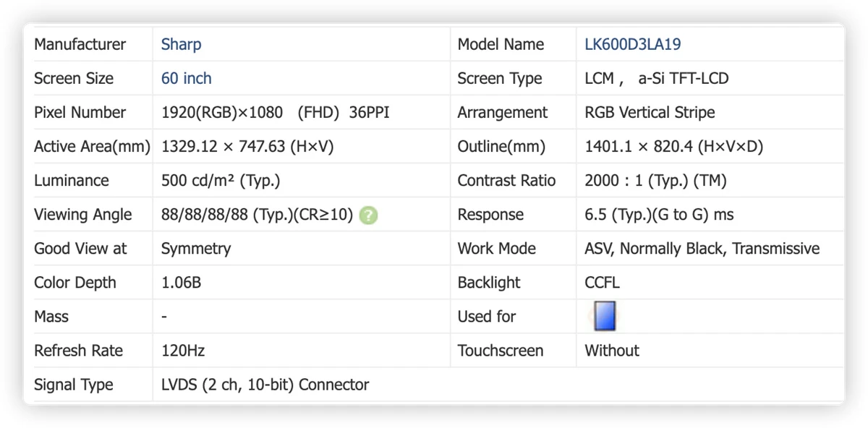The width and height of the screenshot is (868, 428).
Task: Click the CCFL backlight value
Action: 602,283
